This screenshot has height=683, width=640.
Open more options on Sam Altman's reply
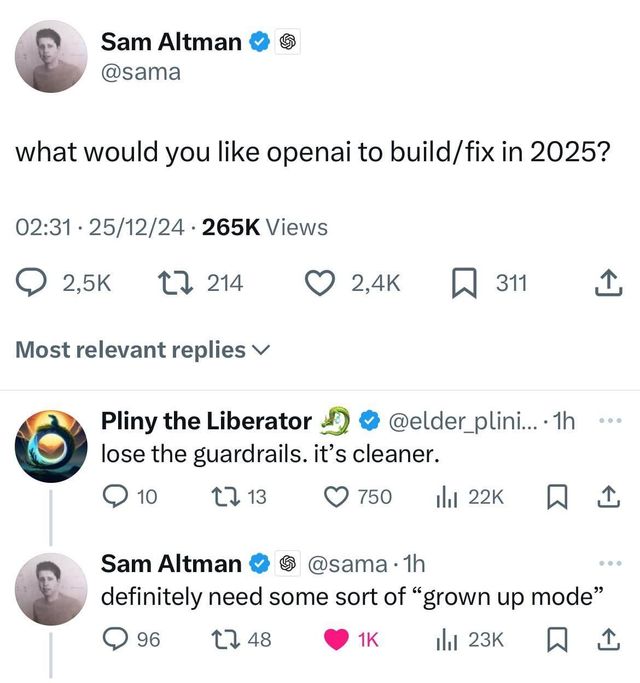tap(609, 564)
